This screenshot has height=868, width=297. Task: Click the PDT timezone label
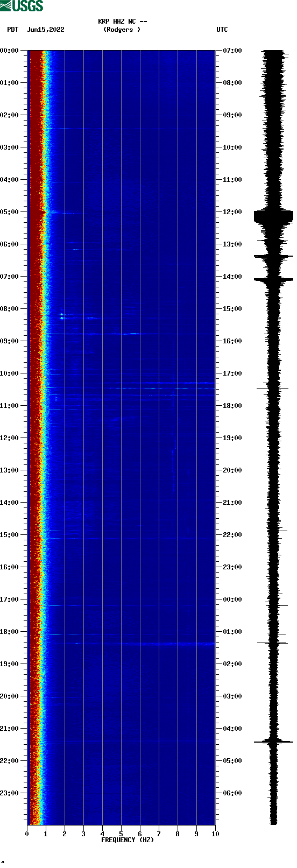[13, 30]
